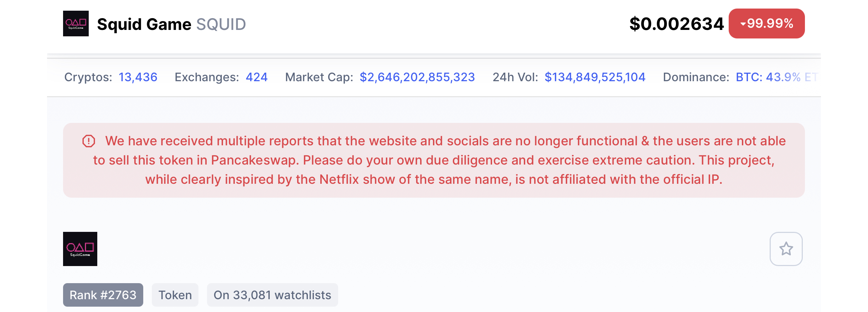Click the large Squid Game token thumbnail
Image resolution: width=868 pixels, height=312 pixels.
80,249
